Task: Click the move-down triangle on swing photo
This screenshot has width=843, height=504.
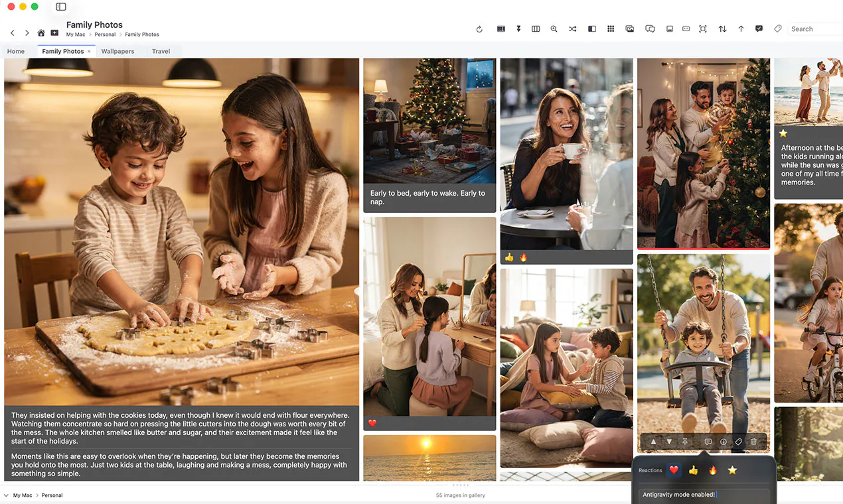Action: pyautogui.click(x=669, y=442)
